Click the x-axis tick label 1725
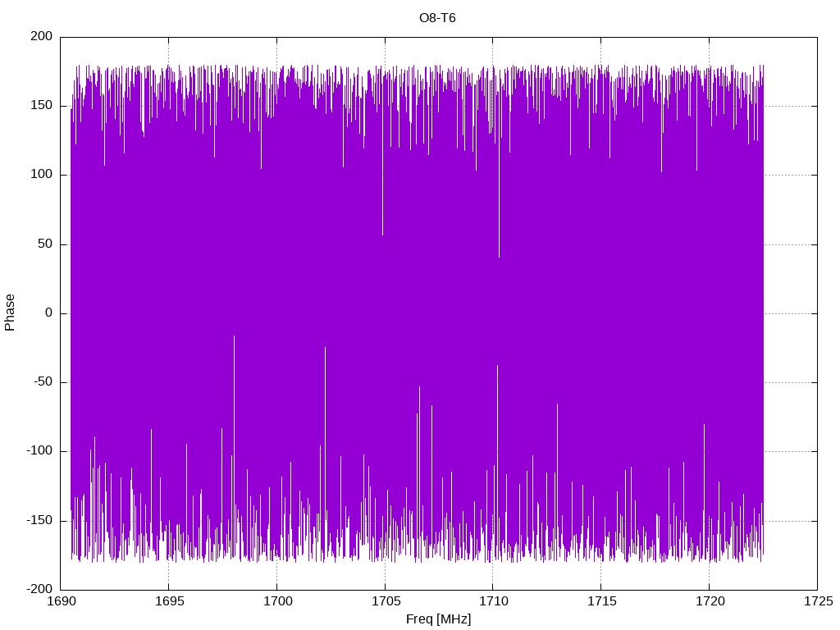 tap(819, 601)
